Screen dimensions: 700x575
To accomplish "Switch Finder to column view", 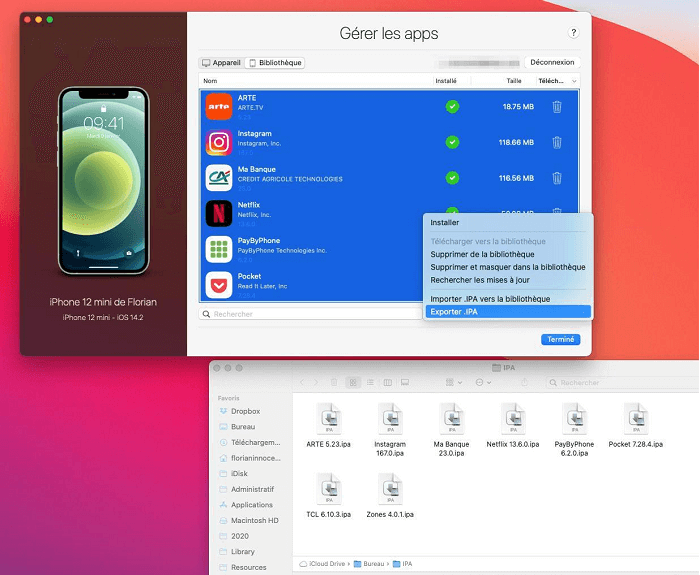I will [x=388, y=383].
